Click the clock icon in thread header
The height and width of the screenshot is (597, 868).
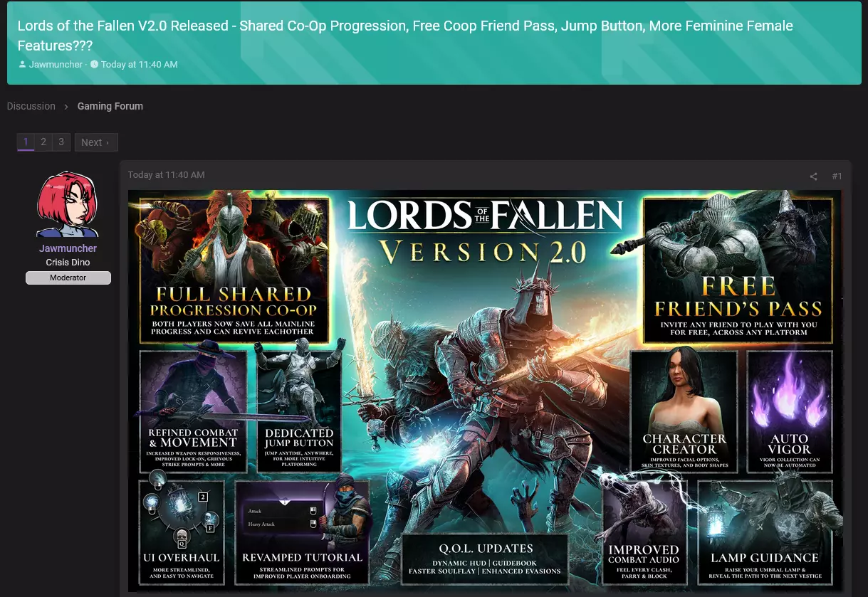click(x=94, y=64)
